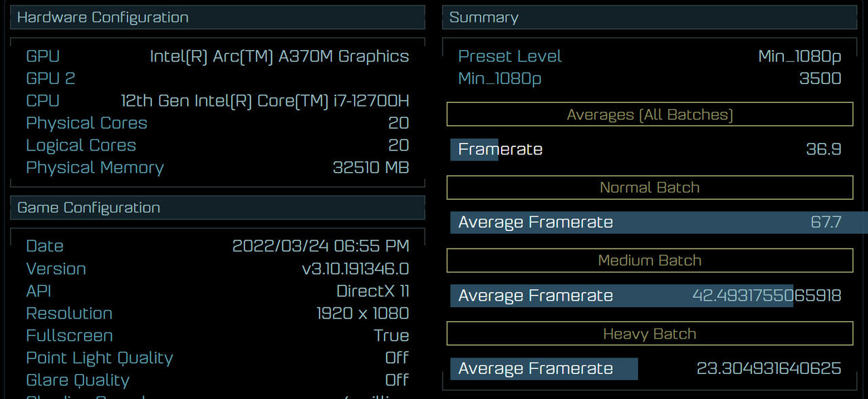Image resolution: width=868 pixels, height=399 pixels.
Task: Select the Medium Batch header
Action: click(x=649, y=261)
